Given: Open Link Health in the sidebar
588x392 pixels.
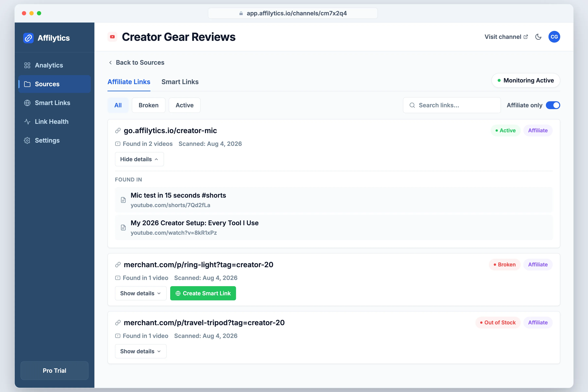Looking at the screenshot, I should pos(55,122).
